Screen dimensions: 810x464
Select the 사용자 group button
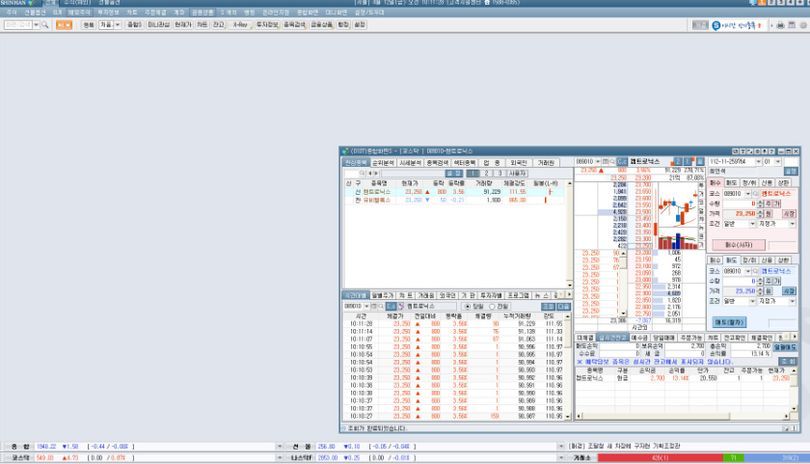click(x=517, y=174)
